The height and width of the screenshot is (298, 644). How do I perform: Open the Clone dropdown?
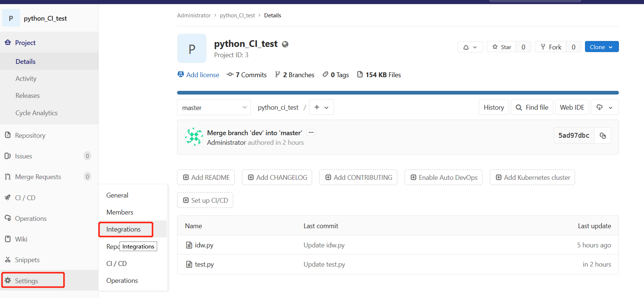(x=602, y=47)
